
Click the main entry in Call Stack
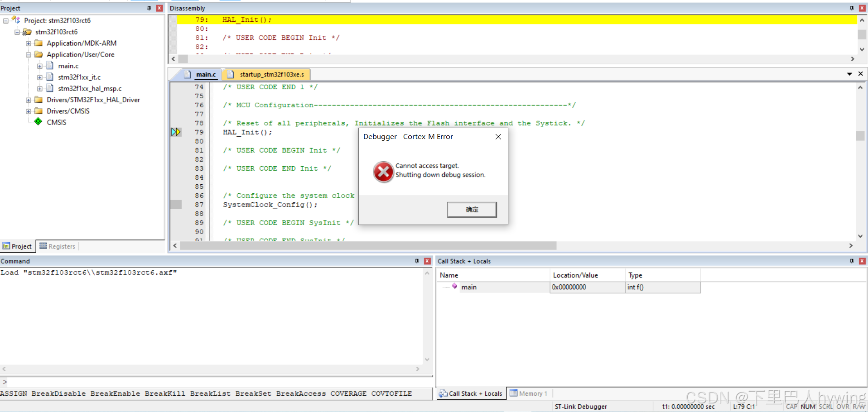click(469, 287)
